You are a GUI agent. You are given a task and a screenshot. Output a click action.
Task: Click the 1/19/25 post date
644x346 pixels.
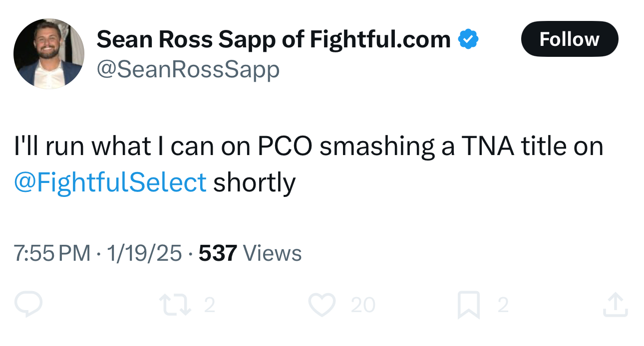[x=144, y=253]
